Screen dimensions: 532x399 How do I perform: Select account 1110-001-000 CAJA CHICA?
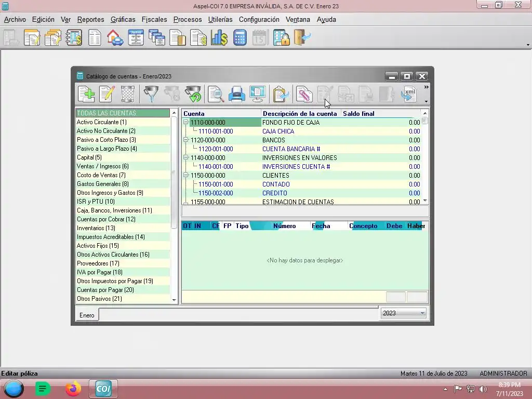[x=301, y=131]
